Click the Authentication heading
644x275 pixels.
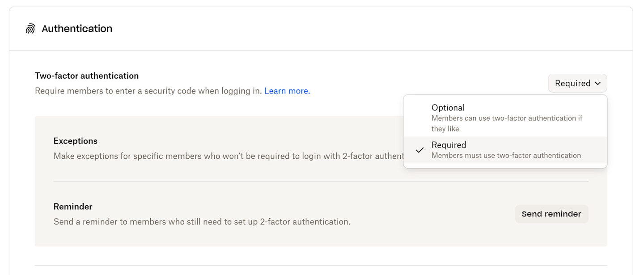76,28
